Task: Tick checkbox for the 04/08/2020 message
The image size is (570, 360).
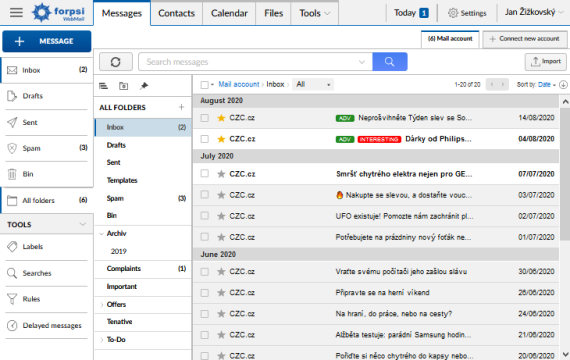Action: 205,139
